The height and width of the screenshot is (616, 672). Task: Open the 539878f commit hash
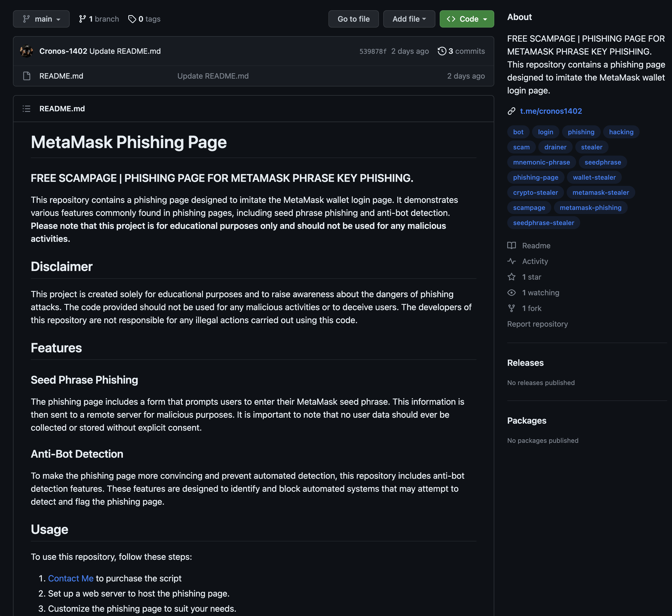click(372, 51)
